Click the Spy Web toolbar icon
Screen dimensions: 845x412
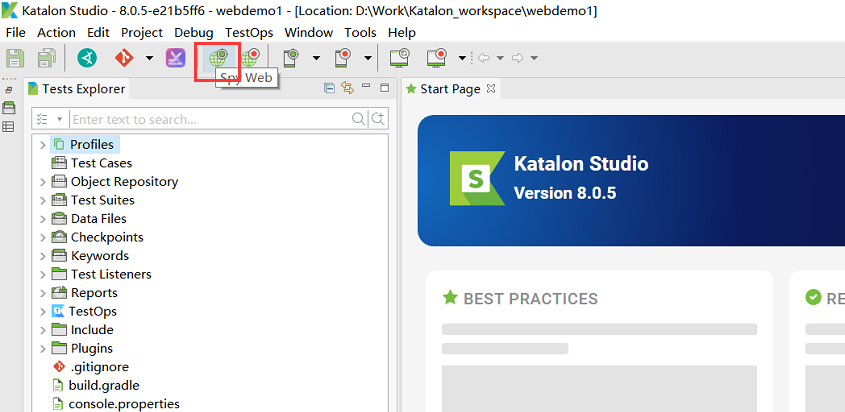[x=217, y=58]
